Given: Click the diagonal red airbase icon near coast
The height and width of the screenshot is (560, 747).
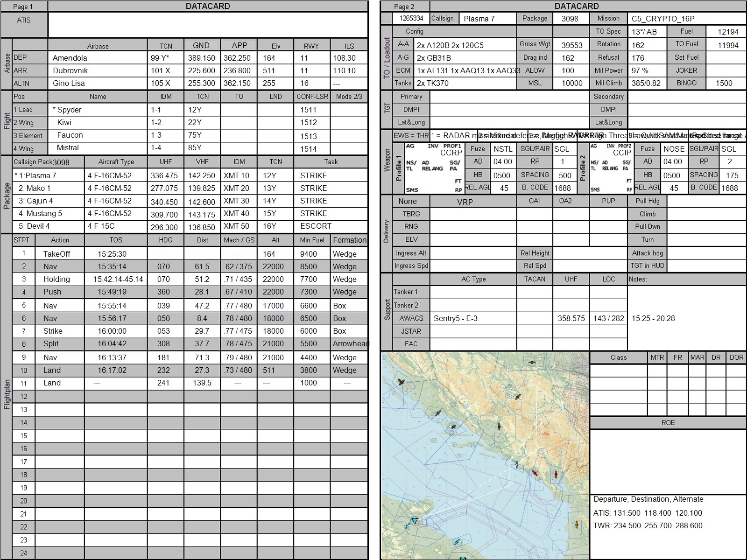Looking at the screenshot, I should click(x=535, y=473).
